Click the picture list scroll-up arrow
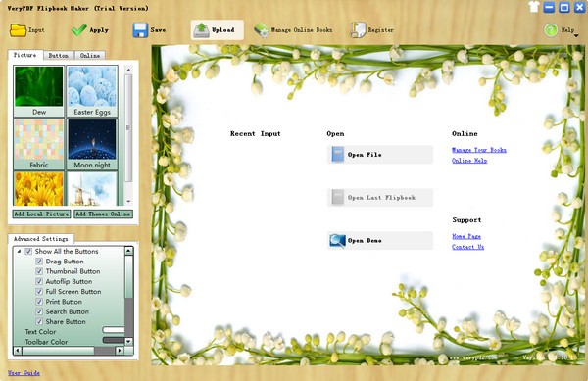The height and width of the screenshot is (381, 588). tap(128, 70)
